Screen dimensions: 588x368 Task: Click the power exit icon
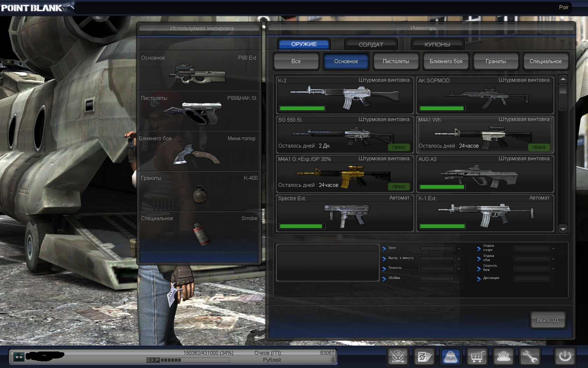coord(565,357)
